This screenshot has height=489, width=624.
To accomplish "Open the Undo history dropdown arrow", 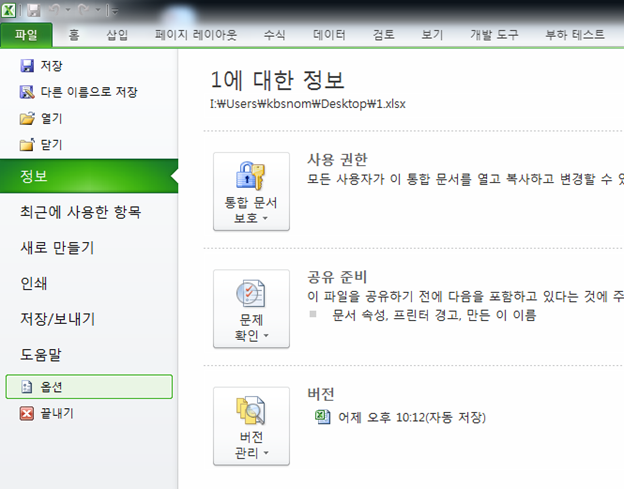I will tap(68, 10).
